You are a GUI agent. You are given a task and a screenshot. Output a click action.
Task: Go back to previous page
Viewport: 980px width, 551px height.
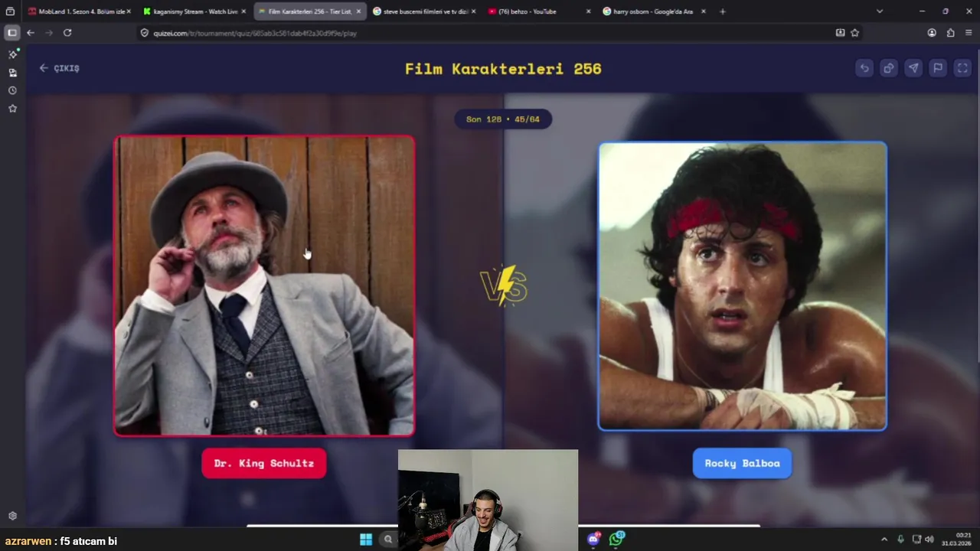click(31, 33)
